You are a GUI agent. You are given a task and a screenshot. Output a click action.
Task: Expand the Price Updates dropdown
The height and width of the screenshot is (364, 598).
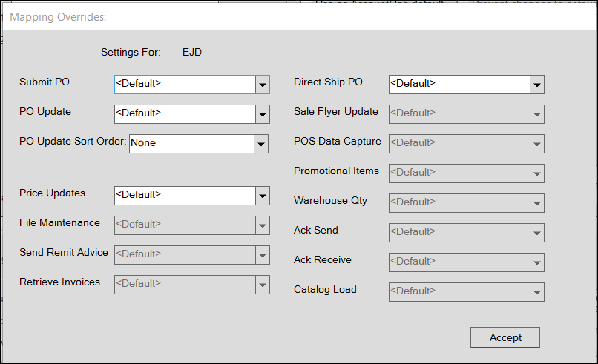pyautogui.click(x=192, y=196)
